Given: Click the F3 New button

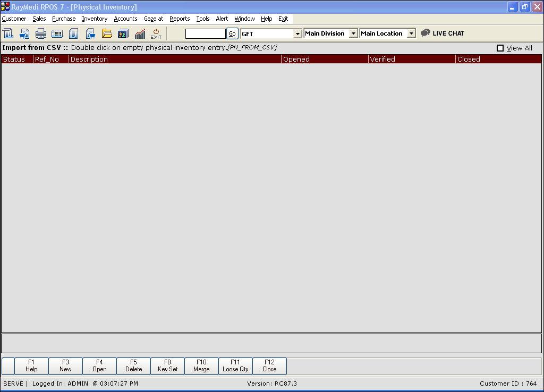Looking at the screenshot, I should [65, 366].
